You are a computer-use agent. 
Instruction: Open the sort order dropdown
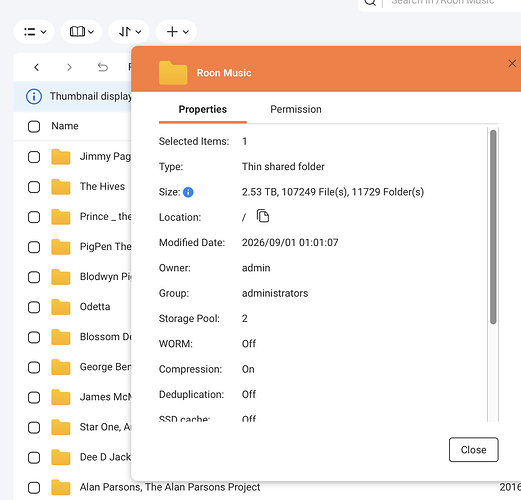click(129, 32)
